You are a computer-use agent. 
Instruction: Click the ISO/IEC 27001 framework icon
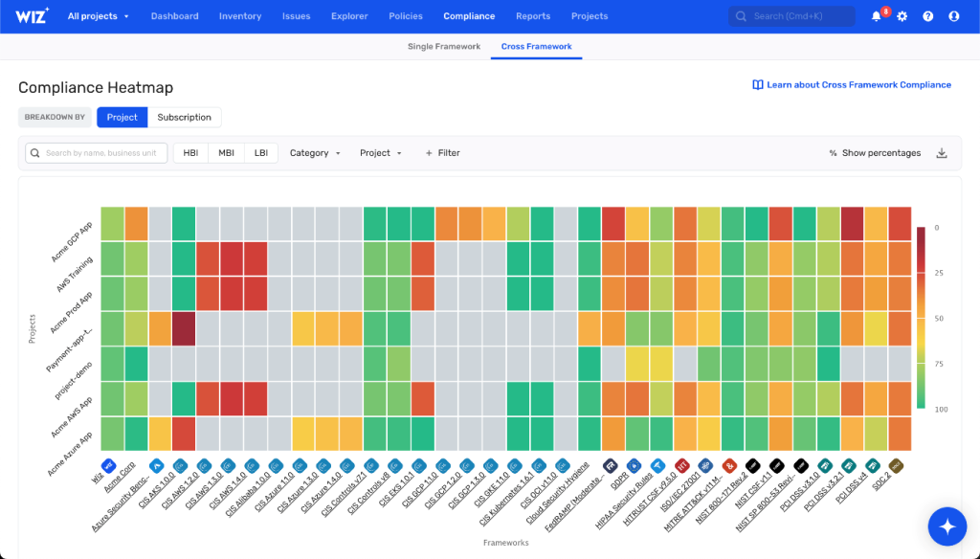tap(705, 466)
